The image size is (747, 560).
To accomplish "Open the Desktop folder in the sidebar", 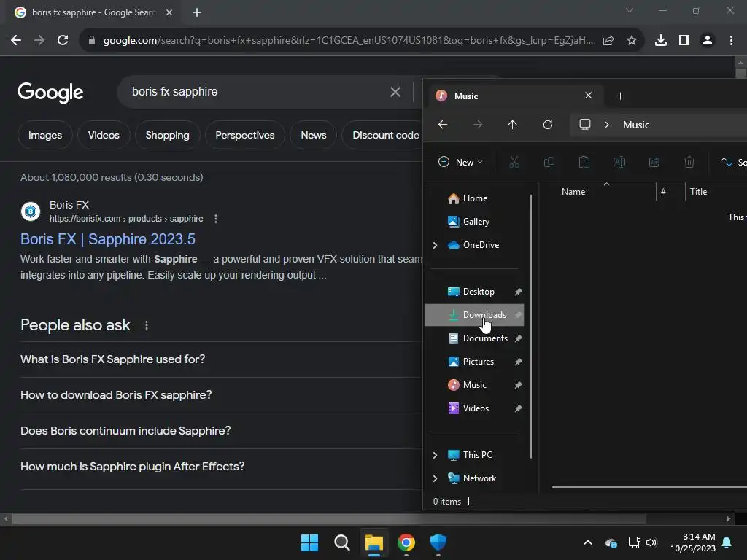I will 474,292.
